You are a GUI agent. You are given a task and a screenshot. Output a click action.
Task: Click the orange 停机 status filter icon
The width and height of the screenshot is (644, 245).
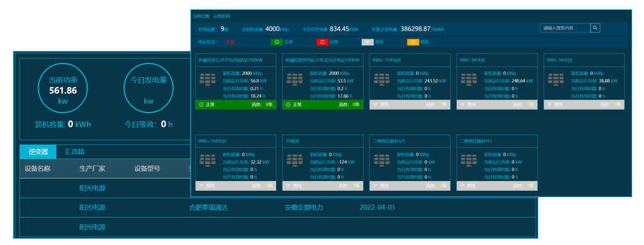pyautogui.click(x=413, y=42)
